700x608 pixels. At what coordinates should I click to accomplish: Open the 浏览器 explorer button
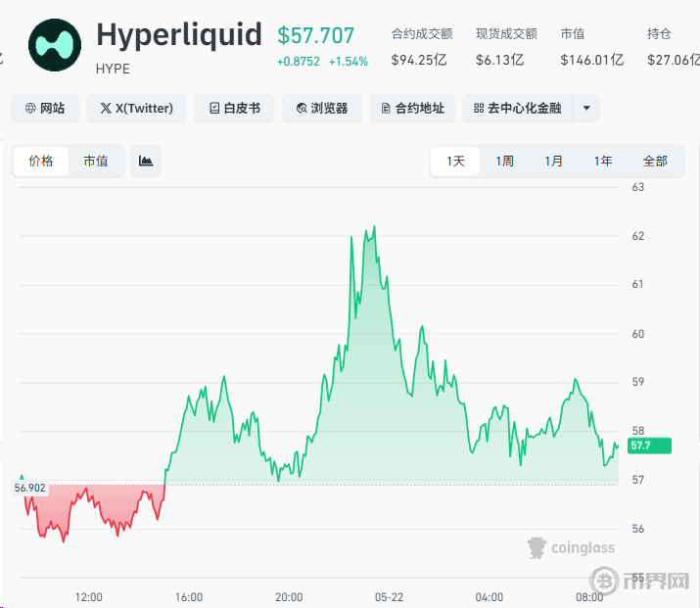pos(322,109)
